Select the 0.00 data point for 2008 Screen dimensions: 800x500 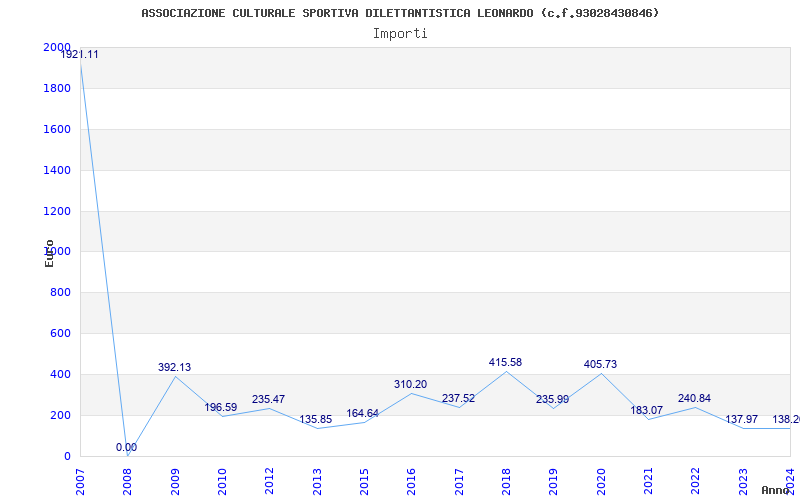click(127, 448)
